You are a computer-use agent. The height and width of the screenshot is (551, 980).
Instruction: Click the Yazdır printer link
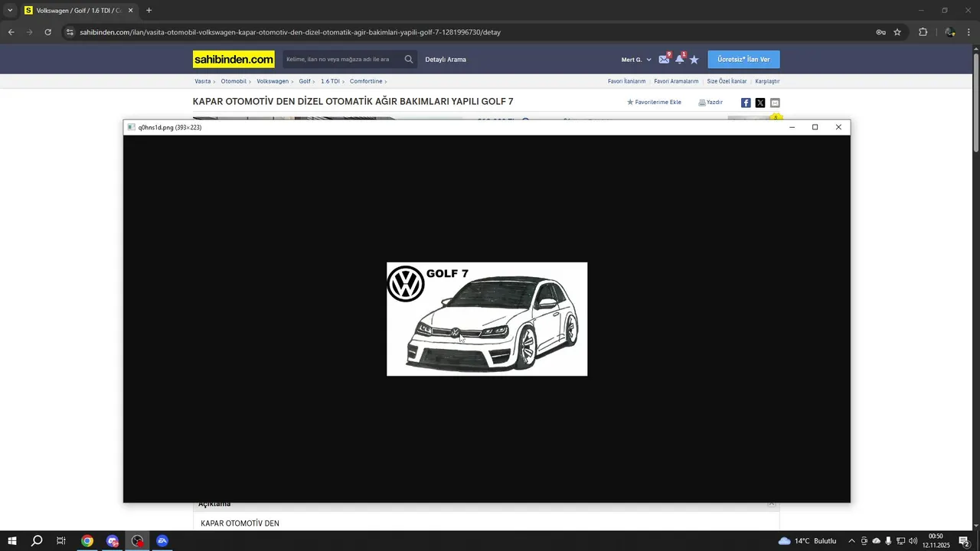pyautogui.click(x=710, y=102)
